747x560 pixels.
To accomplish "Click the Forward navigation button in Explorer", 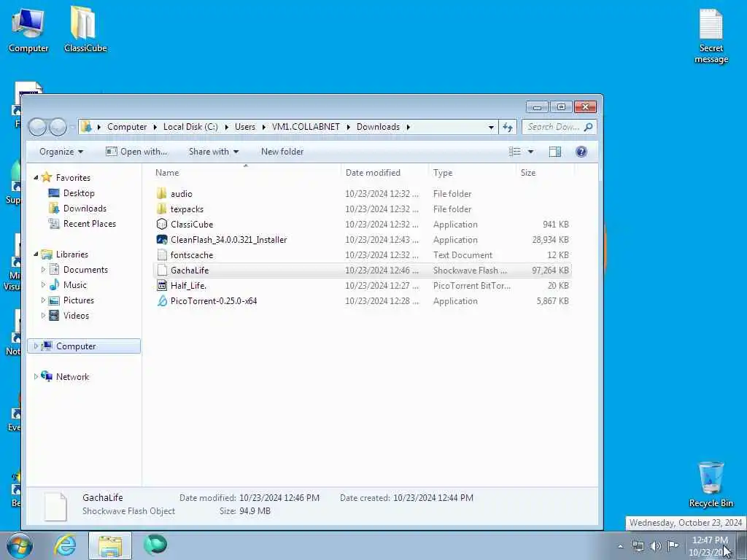I will coord(58,127).
